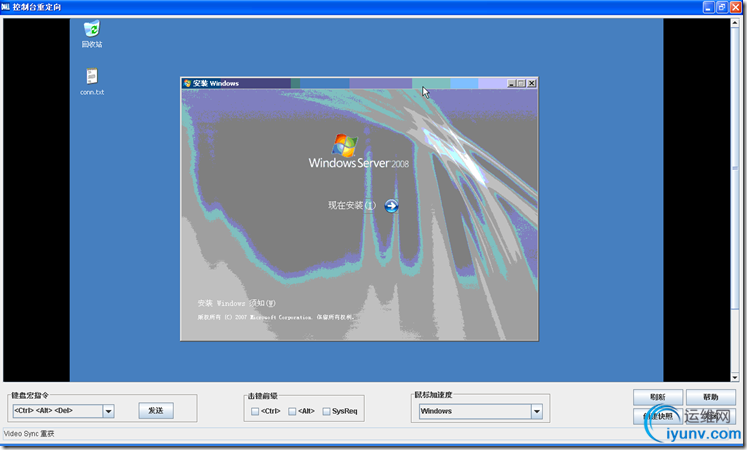Enable the <Alt> key prefix checkbox
This screenshot has height=450, width=747.
coord(292,411)
